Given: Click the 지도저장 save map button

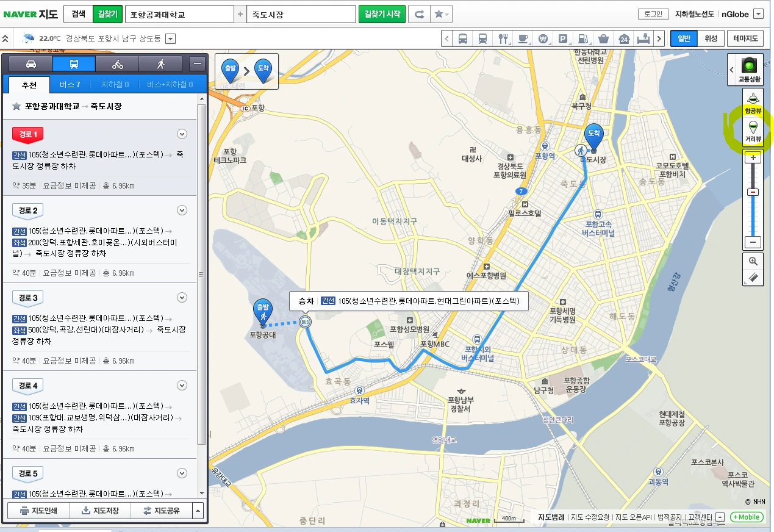Looking at the screenshot, I should (100, 511).
